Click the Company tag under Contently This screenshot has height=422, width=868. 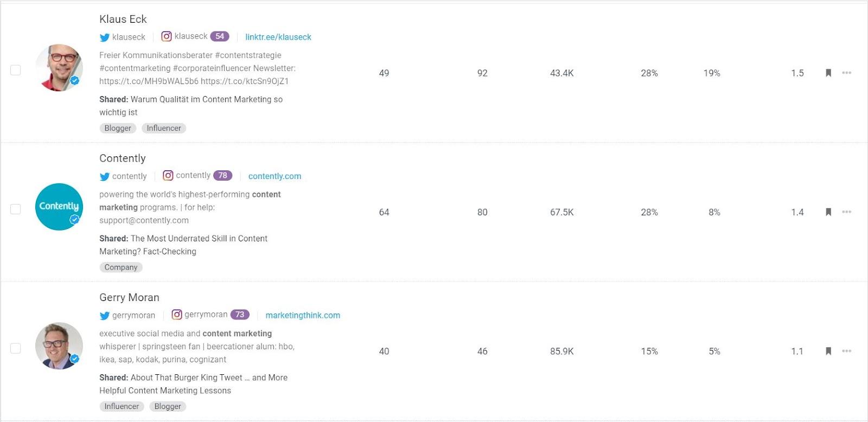click(x=121, y=267)
